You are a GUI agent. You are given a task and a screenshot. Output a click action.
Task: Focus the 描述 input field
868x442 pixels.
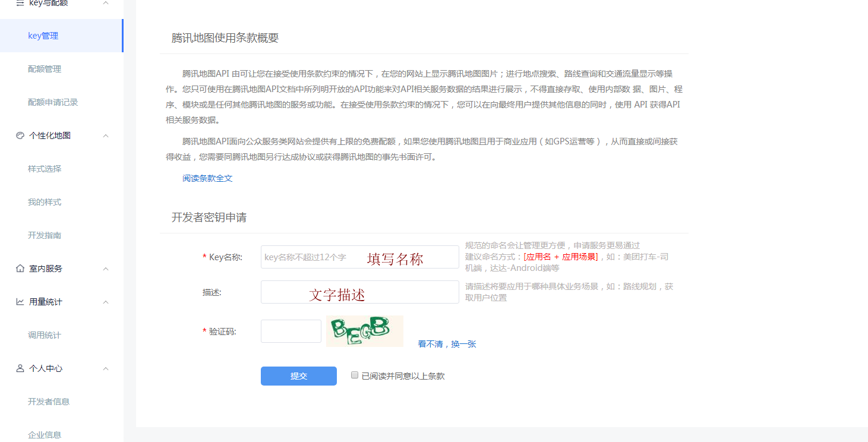pos(359,292)
